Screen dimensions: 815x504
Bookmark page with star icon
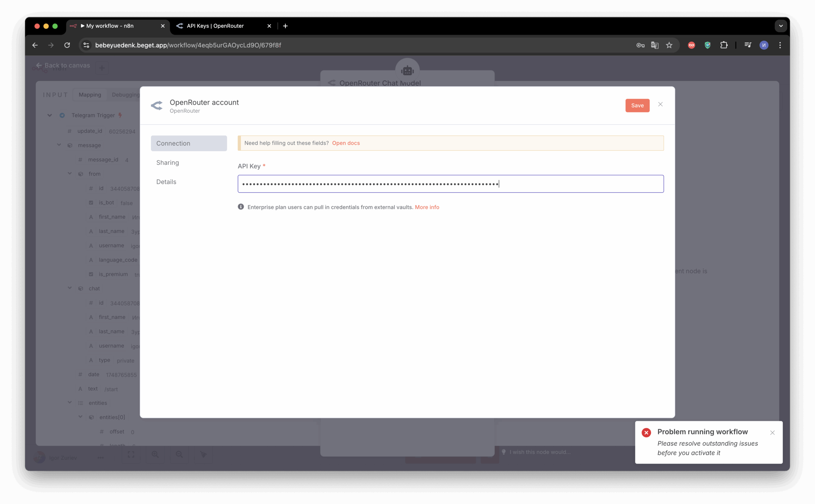pos(669,45)
